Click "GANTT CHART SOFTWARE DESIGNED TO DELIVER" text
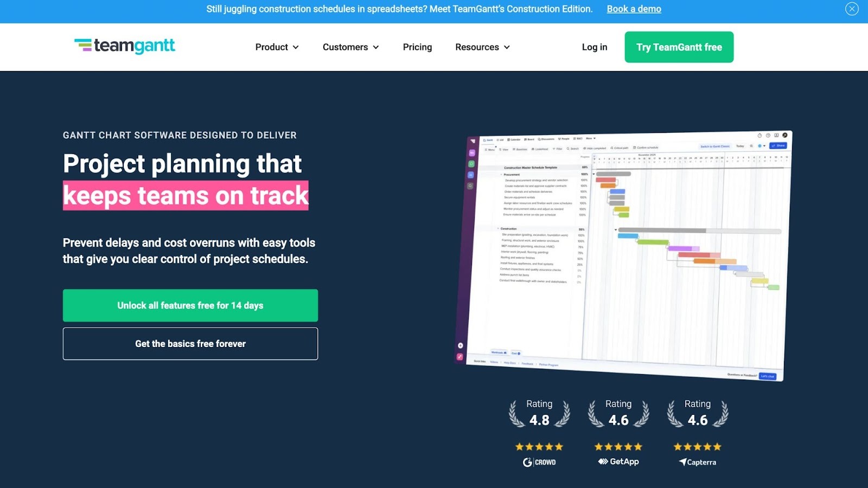This screenshot has height=488, width=868. (x=180, y=135)
